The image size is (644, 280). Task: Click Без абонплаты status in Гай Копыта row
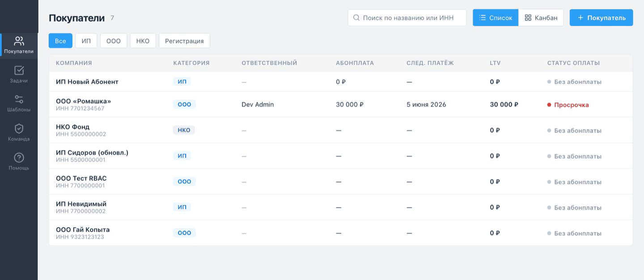tap(574, 233)
